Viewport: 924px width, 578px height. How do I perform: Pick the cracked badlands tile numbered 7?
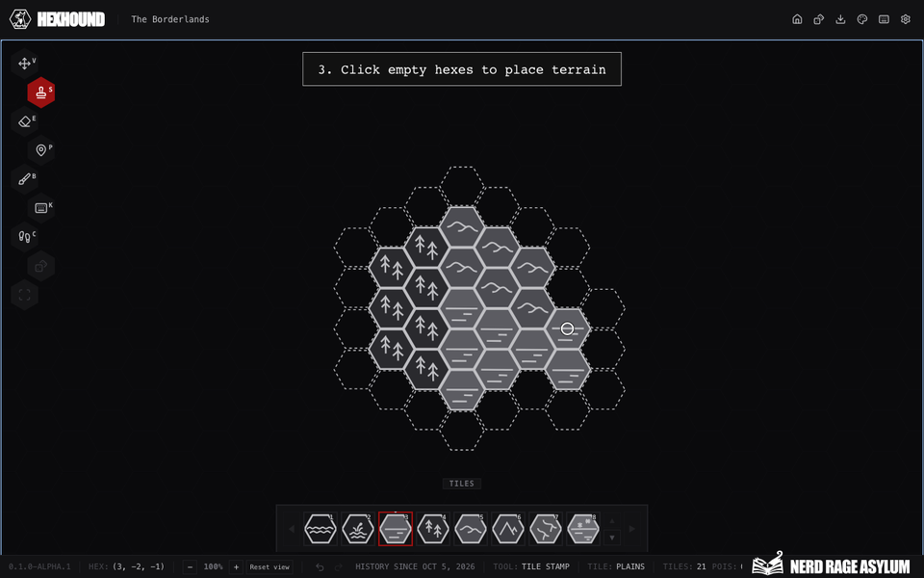pyautogui.click(x=546, y=529)
